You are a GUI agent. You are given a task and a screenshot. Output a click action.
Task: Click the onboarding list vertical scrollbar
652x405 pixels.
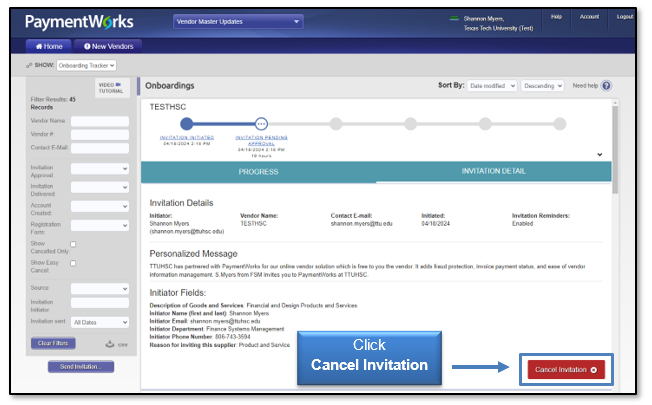pyautogui.click(x=615, y=150)
